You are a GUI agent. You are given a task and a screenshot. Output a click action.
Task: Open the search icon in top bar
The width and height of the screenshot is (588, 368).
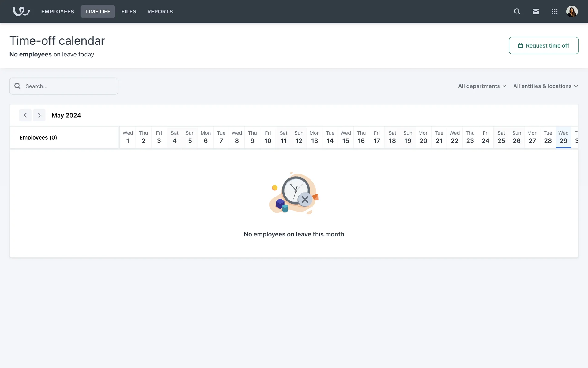coord(517,11)
